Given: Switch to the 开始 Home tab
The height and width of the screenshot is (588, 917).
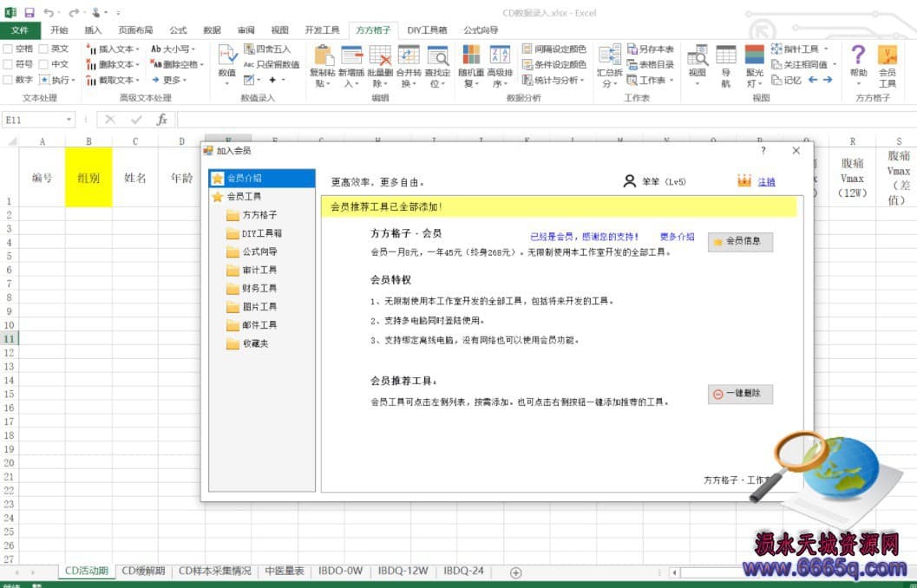Looking at the screenshot, I should click(59, 30).
